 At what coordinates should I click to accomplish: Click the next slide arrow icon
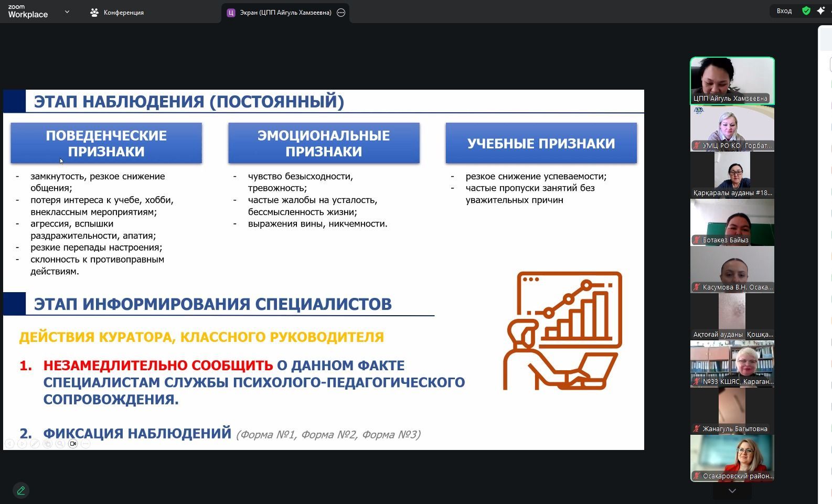22,444
